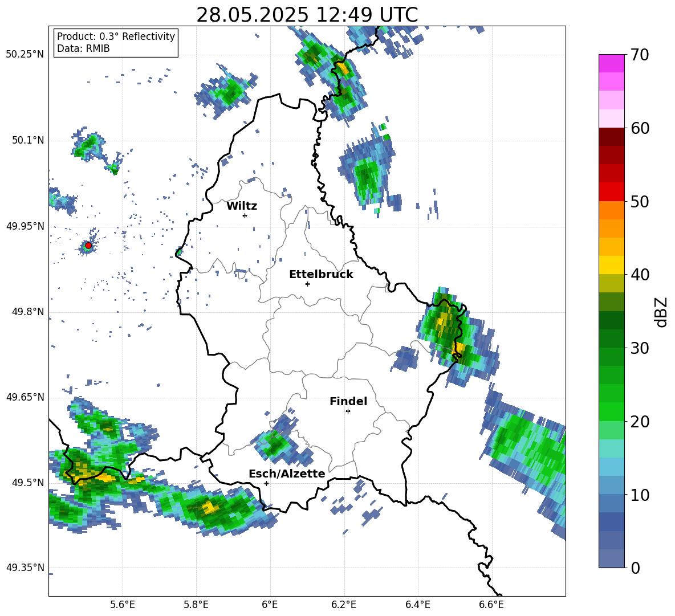675x616 pixels.
Task: Click the colorbar label 30
Action: pyautogui.click(x=640, y=348)
